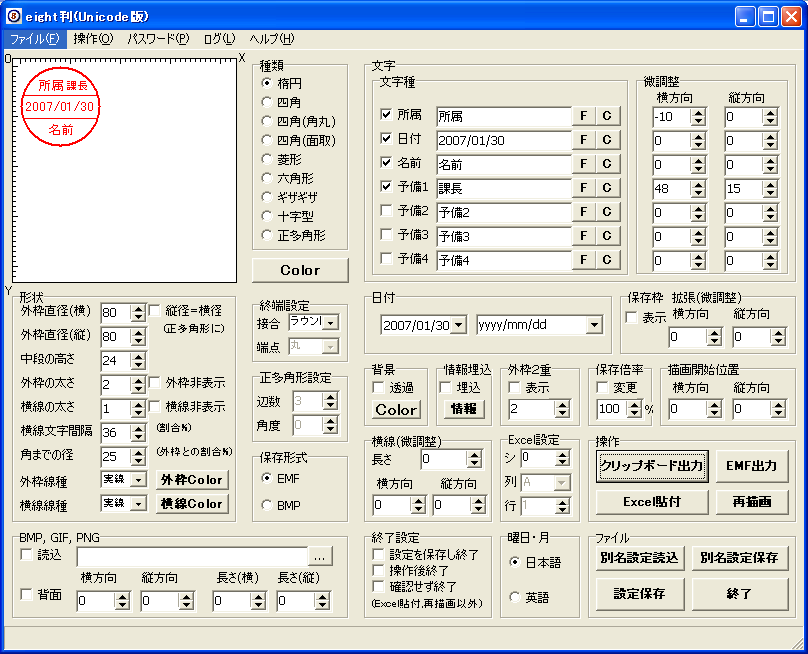
Task: Enable the 予備2 text checkbox
Action: 386,210
